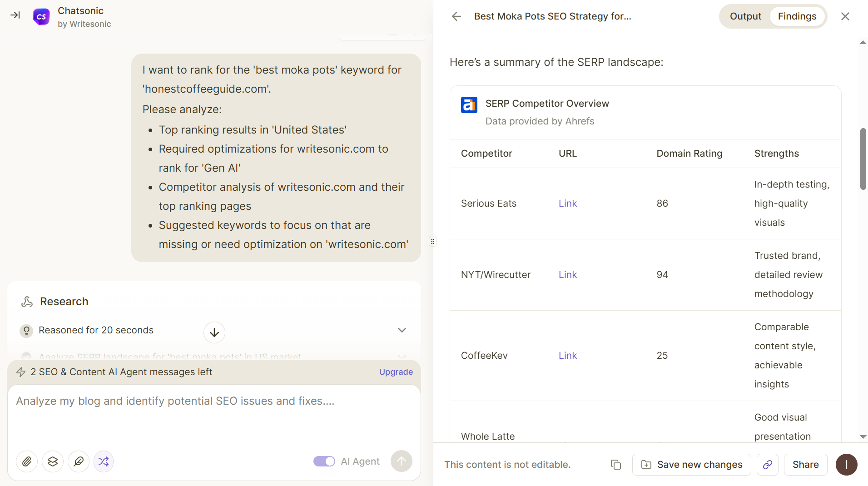The image size is (868, 486).
Task: Click the send message arrow button
Action: [401, 461]
